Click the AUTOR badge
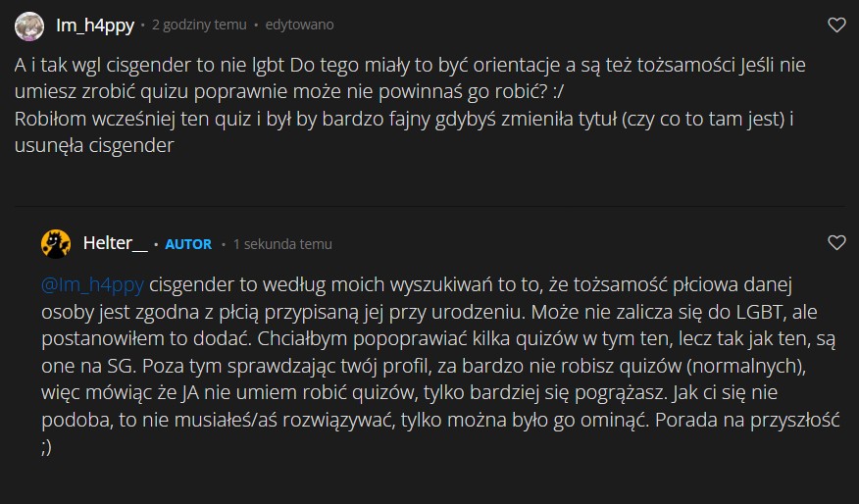The height and width of the screenshot is (504, 859). coord(188,243)
